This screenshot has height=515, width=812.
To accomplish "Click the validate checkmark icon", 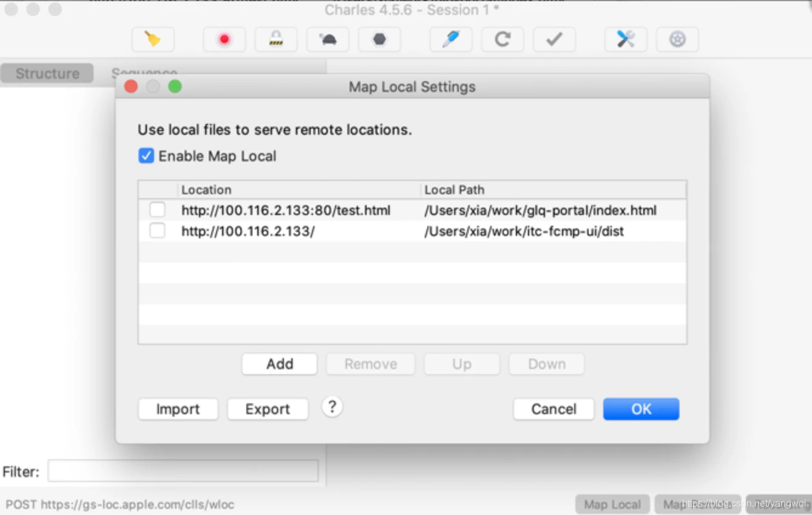I will (x=554, y=39).
